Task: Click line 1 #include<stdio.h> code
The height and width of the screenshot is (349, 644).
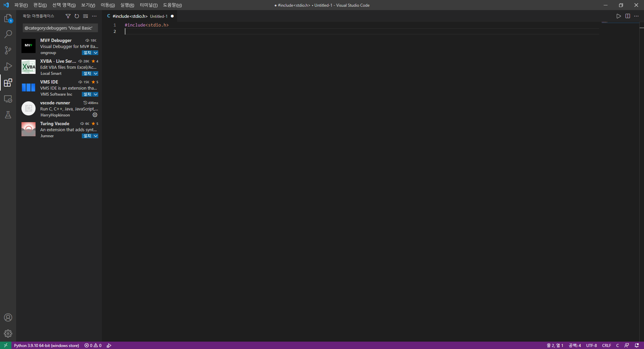Action: tap(147, 25)
